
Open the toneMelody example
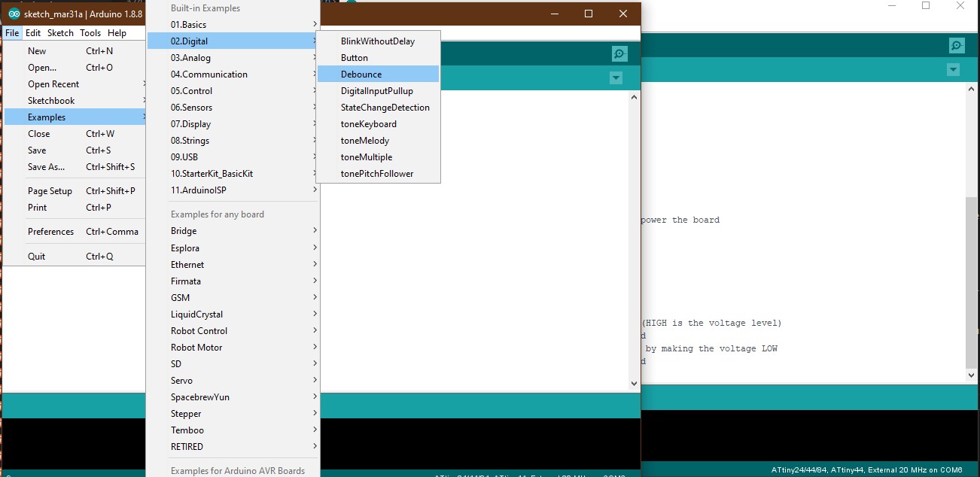[x=378, y=141]
